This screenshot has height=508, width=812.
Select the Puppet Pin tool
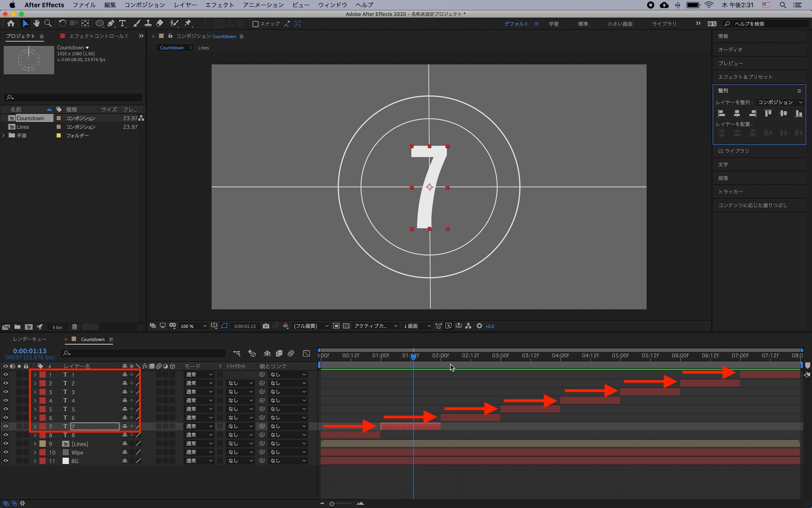tap(188, 24)
